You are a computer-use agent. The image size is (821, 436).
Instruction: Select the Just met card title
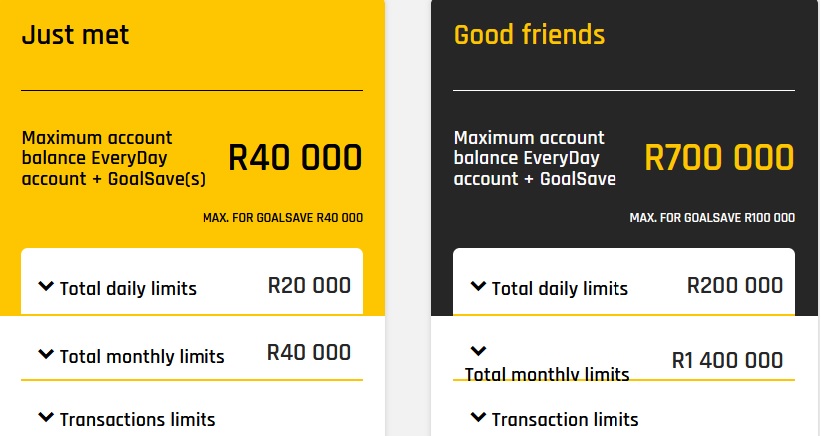[x=75, y=36]
